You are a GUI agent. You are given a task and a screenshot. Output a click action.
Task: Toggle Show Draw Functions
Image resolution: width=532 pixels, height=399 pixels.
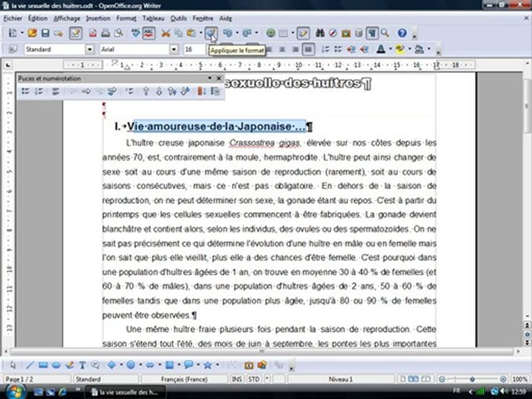point(303,33)
